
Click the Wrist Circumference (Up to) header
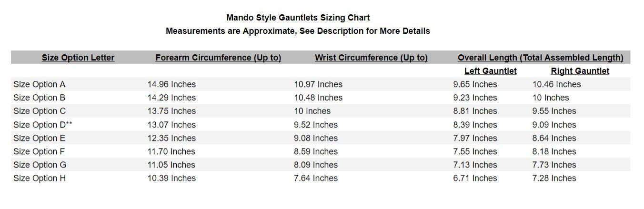tap(371, 58)
